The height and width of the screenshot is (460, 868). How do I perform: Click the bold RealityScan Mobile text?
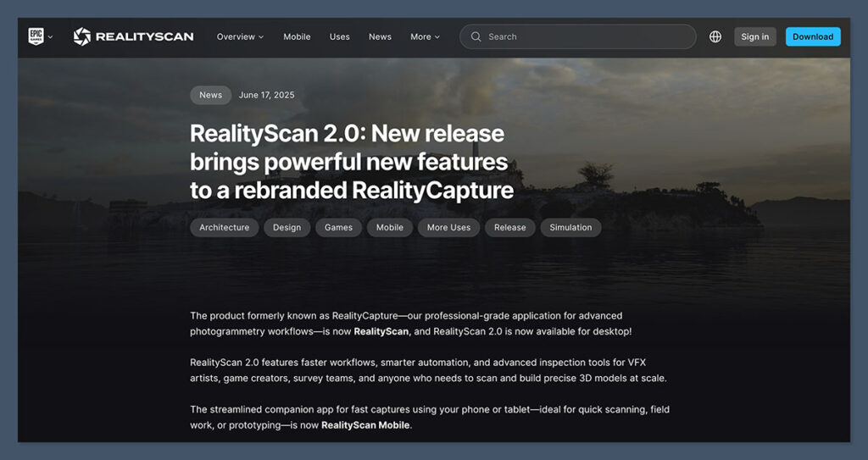pos(365,425)
